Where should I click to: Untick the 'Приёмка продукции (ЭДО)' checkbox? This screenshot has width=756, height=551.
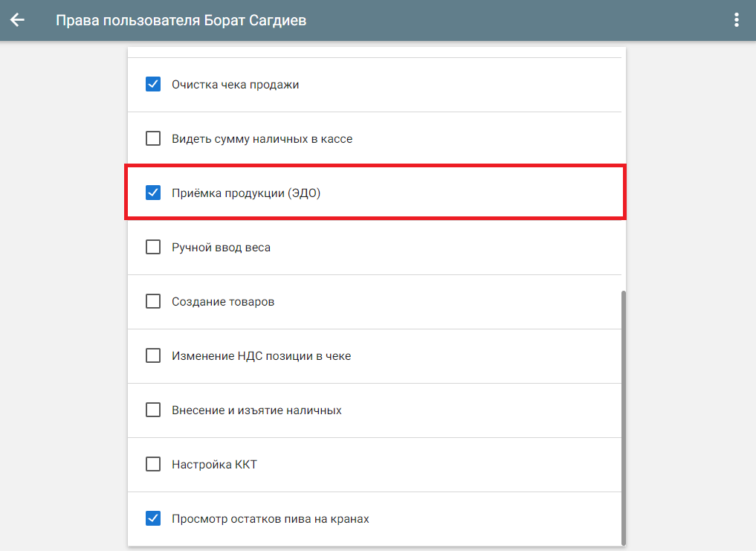tap(153, 193)
